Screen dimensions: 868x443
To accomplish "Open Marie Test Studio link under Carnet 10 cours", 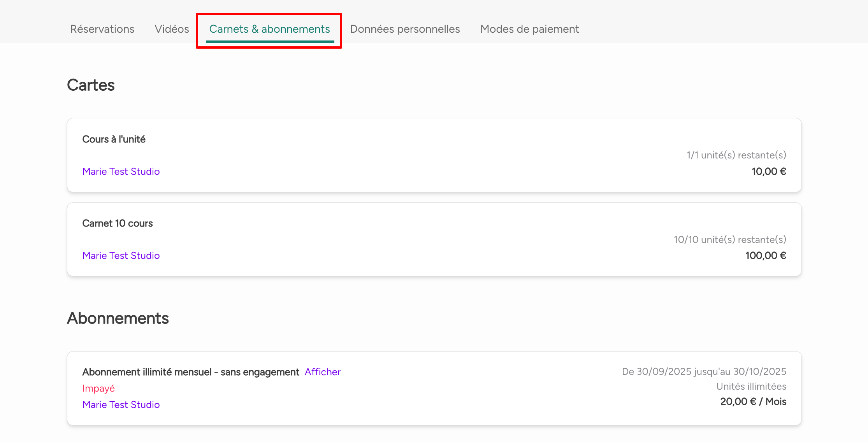I will [121, 256].
